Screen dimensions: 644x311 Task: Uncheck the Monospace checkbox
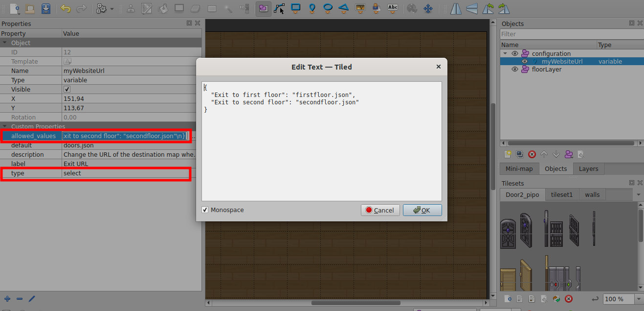tap(206, 210)
